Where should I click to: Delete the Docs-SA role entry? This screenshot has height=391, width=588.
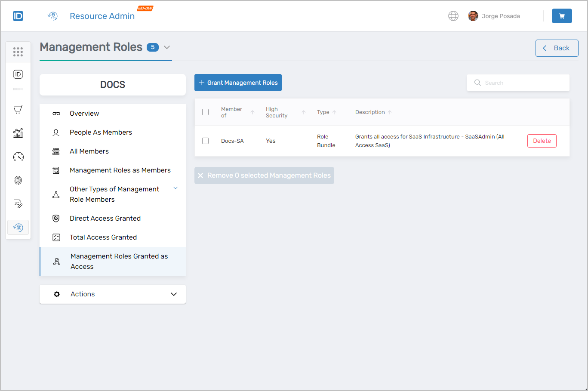(x=542, y=141)
